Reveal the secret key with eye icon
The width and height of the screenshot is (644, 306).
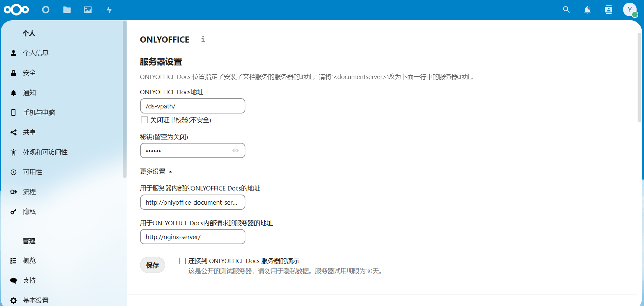click(236, 151)
